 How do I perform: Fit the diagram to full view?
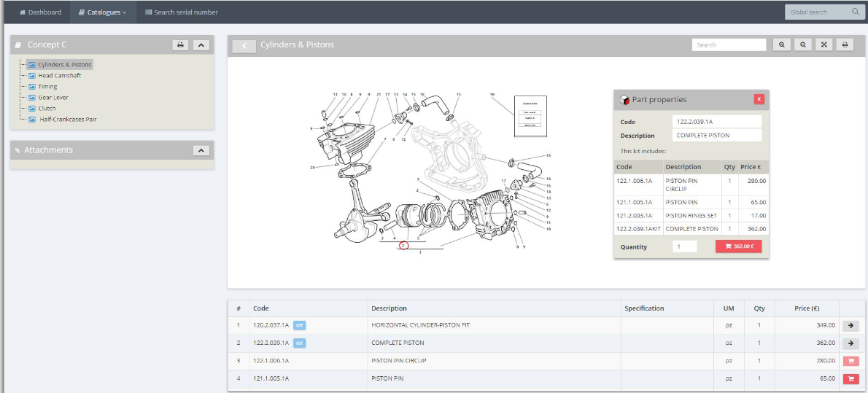[x=824, y=44]
